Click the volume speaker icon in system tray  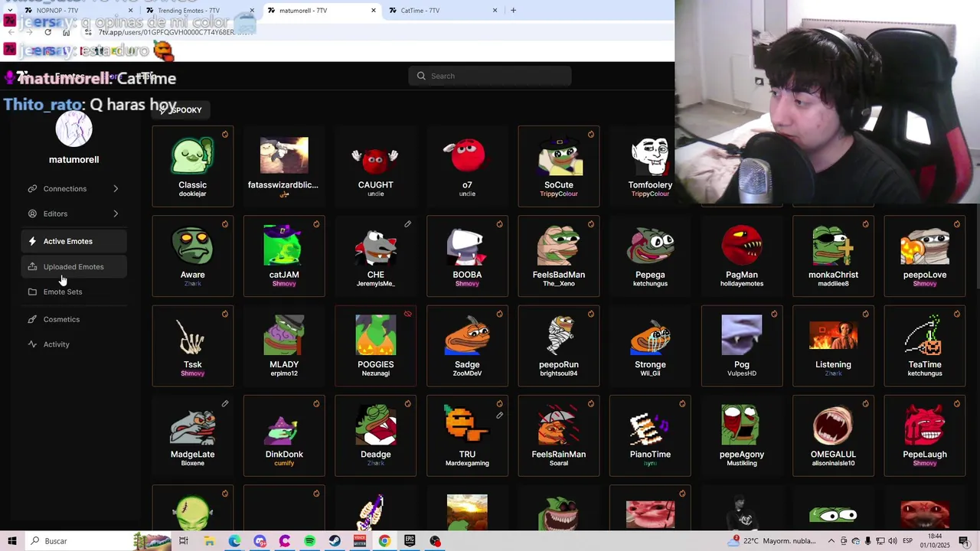coord(893,541)
